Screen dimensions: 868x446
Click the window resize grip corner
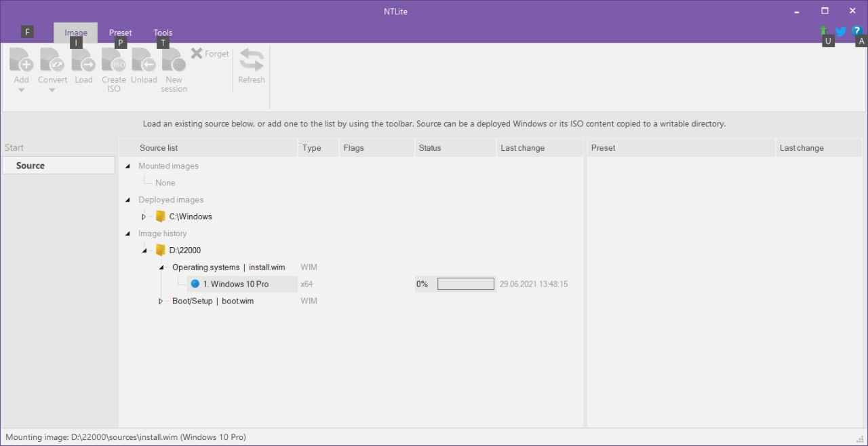[x=861, y=439]
